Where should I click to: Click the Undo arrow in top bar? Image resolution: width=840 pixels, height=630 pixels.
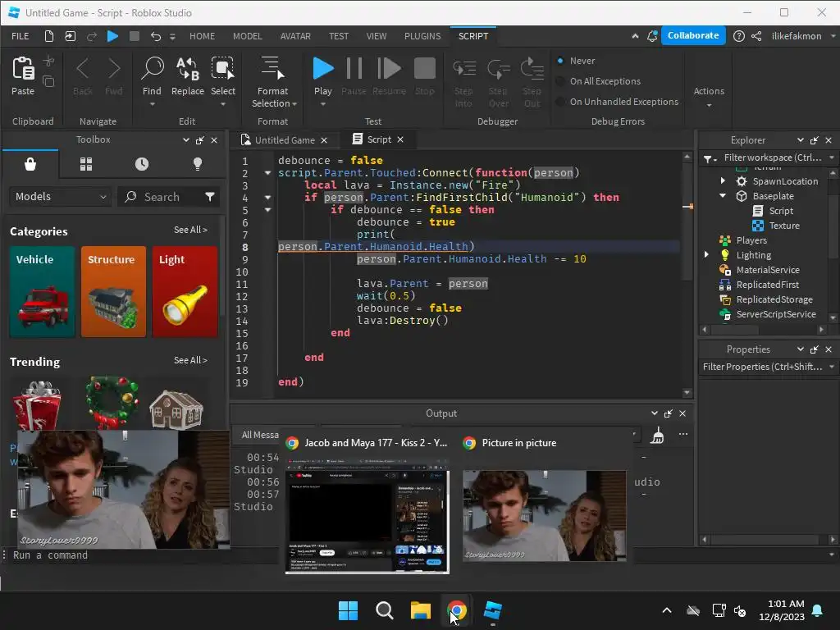tap(156, 36)
